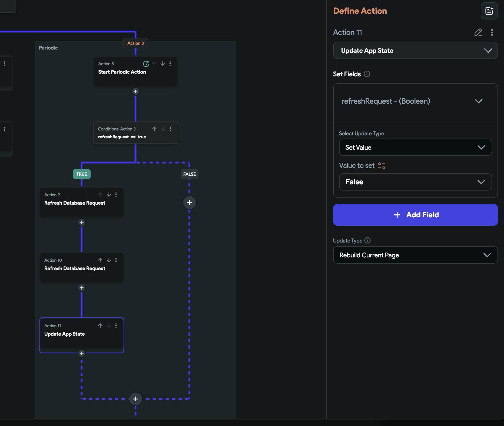
Task: Open the Set Value update type dropdown
Action: 415,148
